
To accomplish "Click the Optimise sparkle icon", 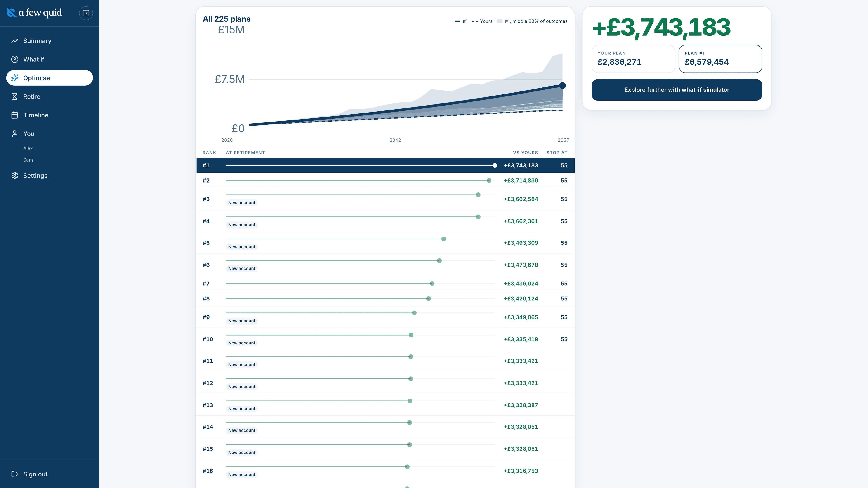I will (x=14, y=78).
